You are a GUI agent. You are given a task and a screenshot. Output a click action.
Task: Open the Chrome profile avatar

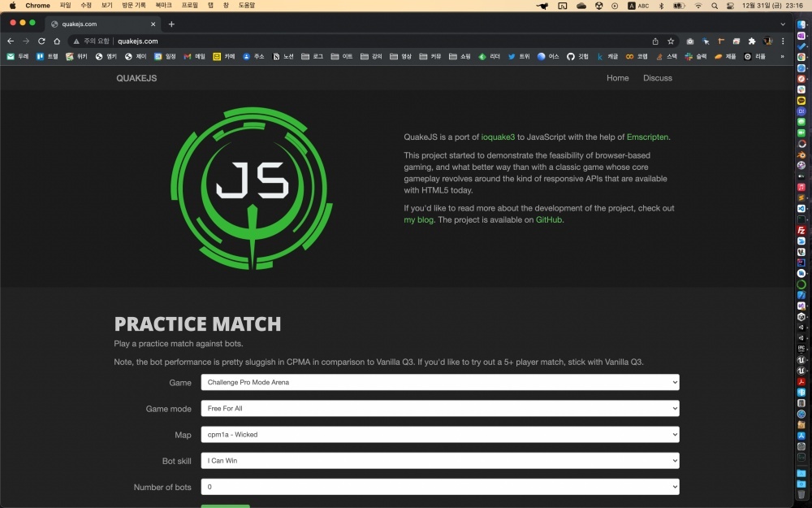point(767,41)
